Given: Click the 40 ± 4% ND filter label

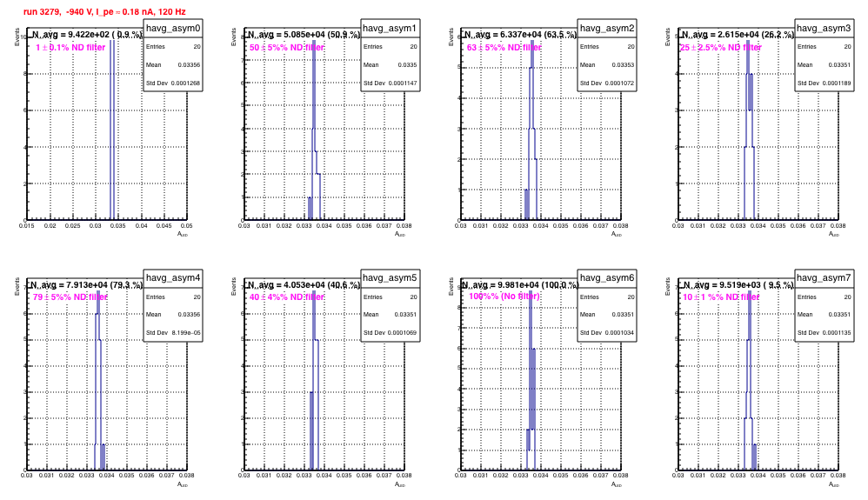Looking at the screenshot, I should 287,297.
